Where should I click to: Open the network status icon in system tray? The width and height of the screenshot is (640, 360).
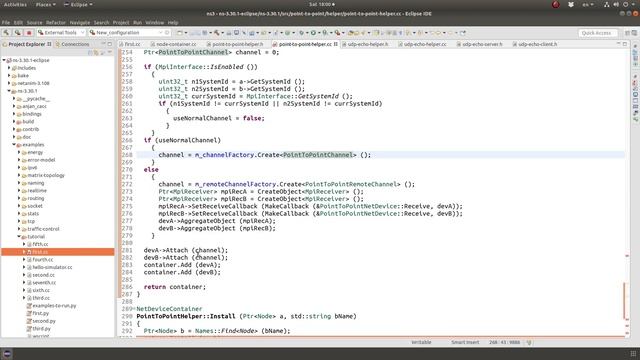(607, 4)
